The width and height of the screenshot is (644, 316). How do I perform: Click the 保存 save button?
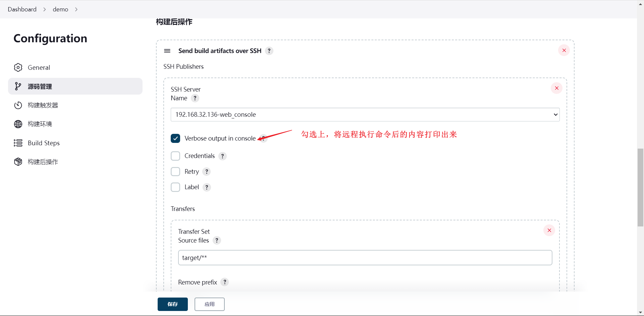(173, 304)
